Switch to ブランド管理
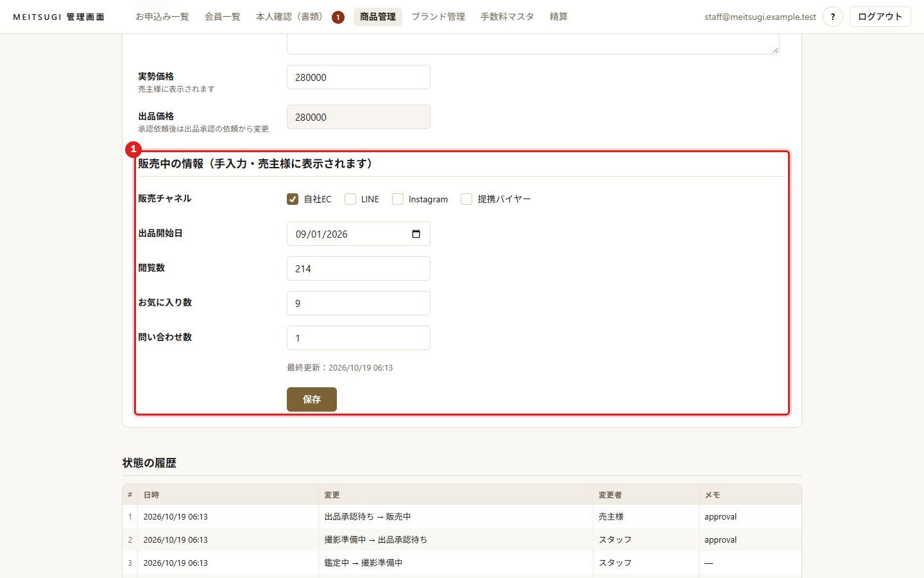The image size is (924, 578). pyautogui.click(x=438, y=17)
